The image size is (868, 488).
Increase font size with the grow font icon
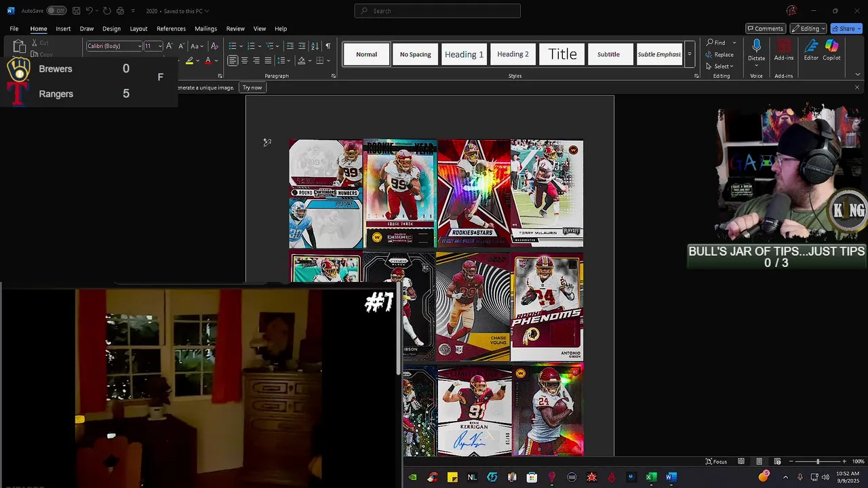tap(170, 46)
